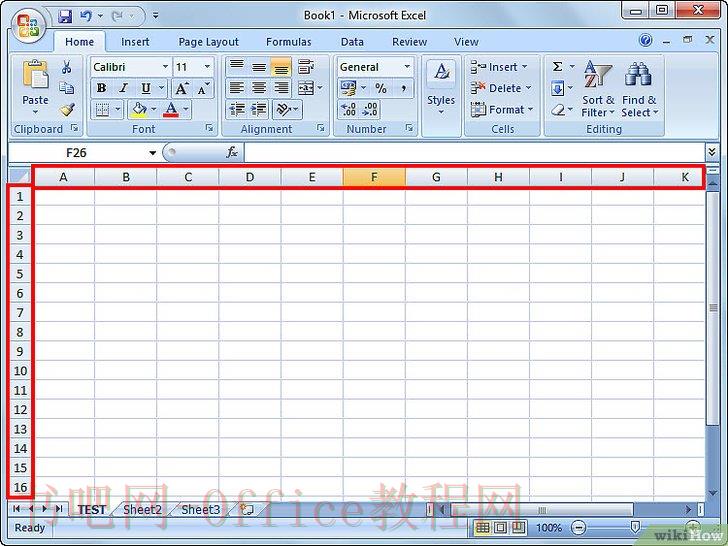Open the Calibri font name dropdown
The height and width of the screenshot is (546, 728).
(165, 67)
